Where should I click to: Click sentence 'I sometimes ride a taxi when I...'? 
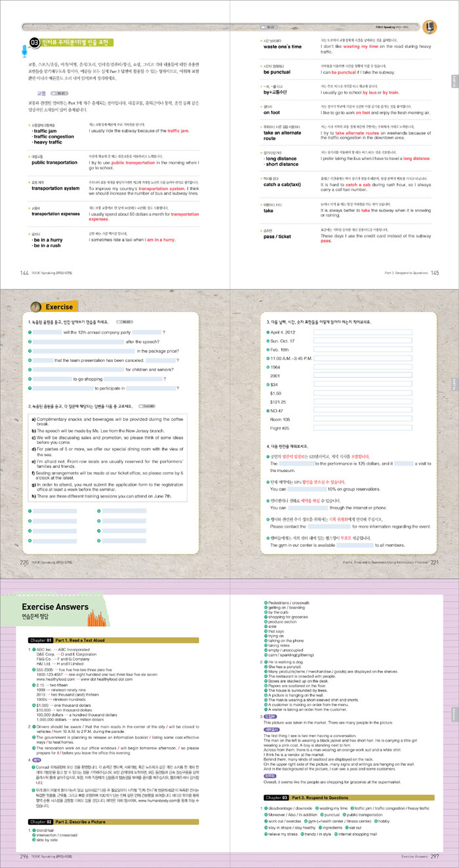[132, 241]
